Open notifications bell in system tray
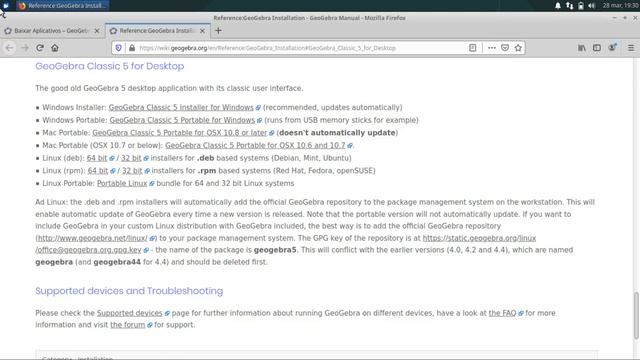The height and width of the screenshot is (360, 640). point(558,6)
